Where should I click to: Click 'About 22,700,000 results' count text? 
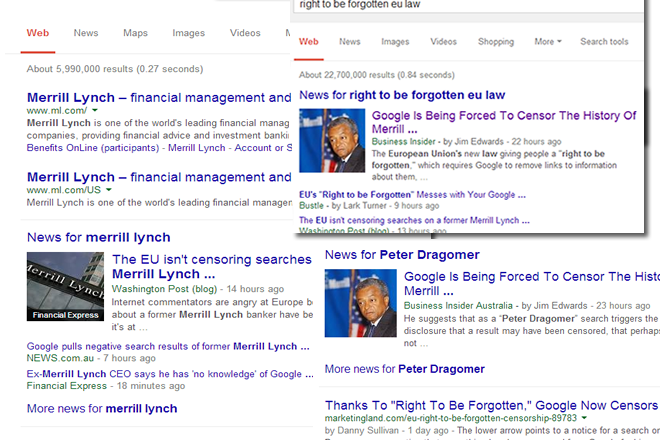(x=377, y=75)
